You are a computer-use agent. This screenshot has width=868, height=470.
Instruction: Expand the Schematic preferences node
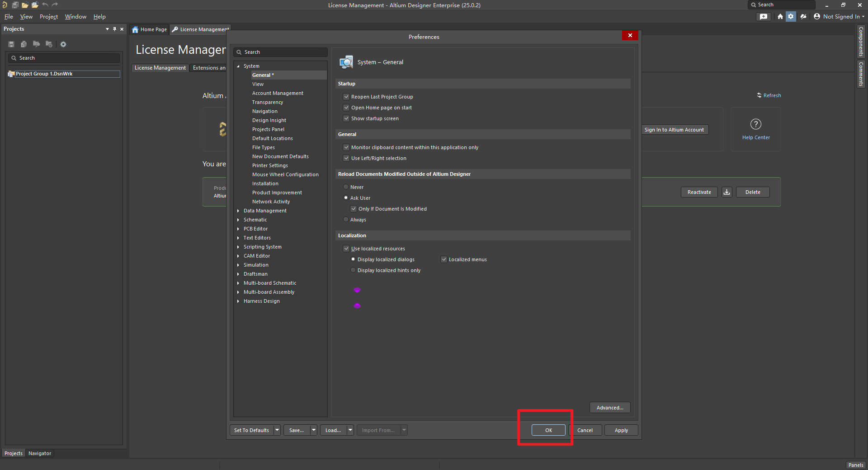tap(238, 220)
